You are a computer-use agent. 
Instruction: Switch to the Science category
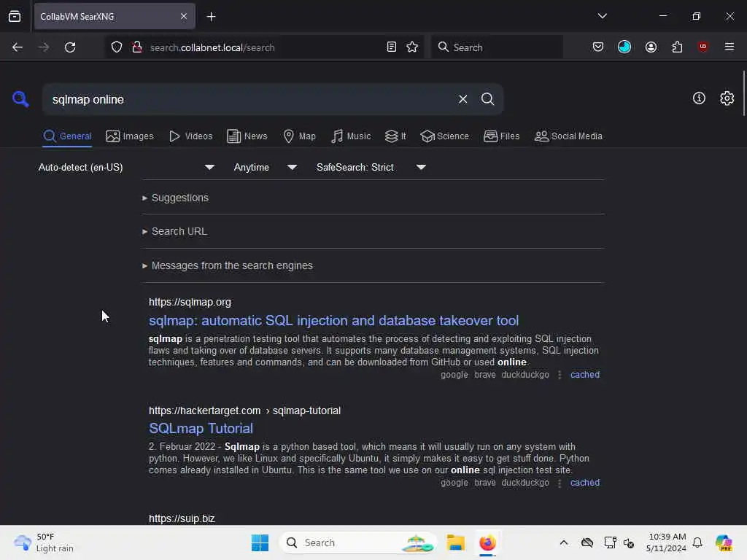(444, 136)
